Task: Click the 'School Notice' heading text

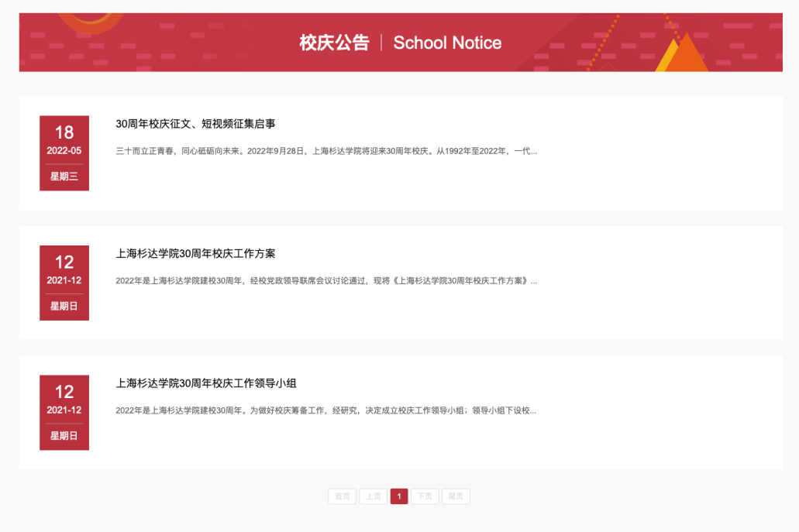Action: [x=448, y=43]
